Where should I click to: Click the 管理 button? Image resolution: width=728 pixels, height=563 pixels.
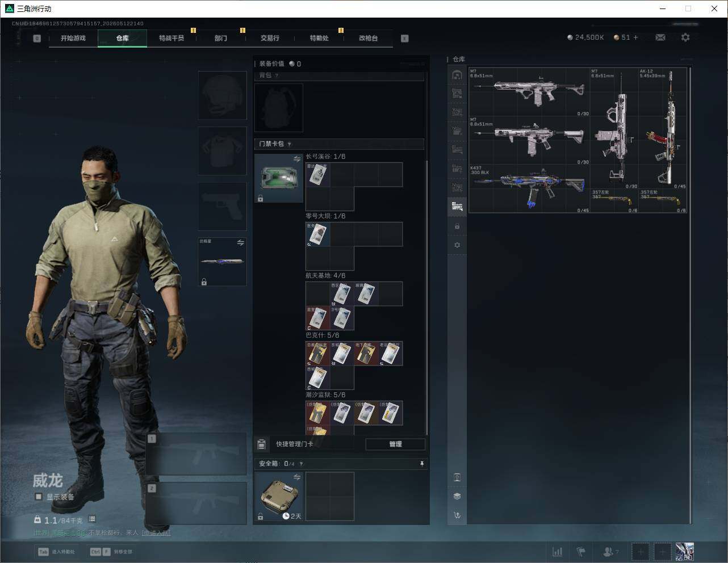[395, 444]
